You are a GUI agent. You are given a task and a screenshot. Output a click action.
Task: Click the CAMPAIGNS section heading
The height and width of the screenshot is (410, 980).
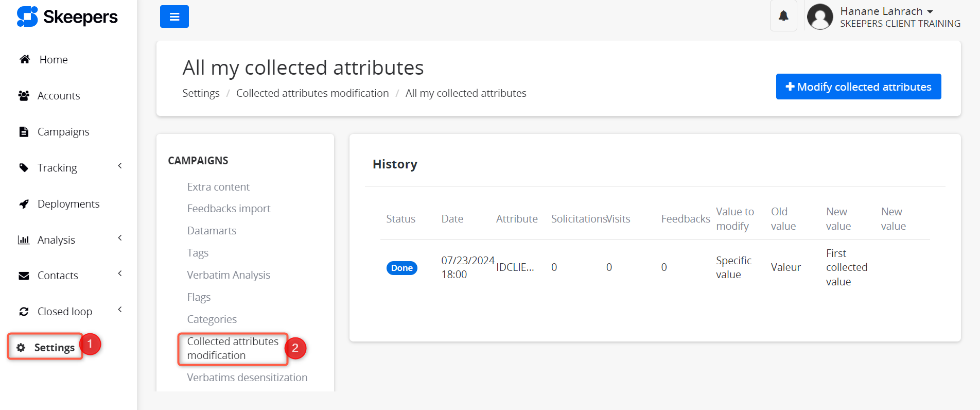(198, 161)
